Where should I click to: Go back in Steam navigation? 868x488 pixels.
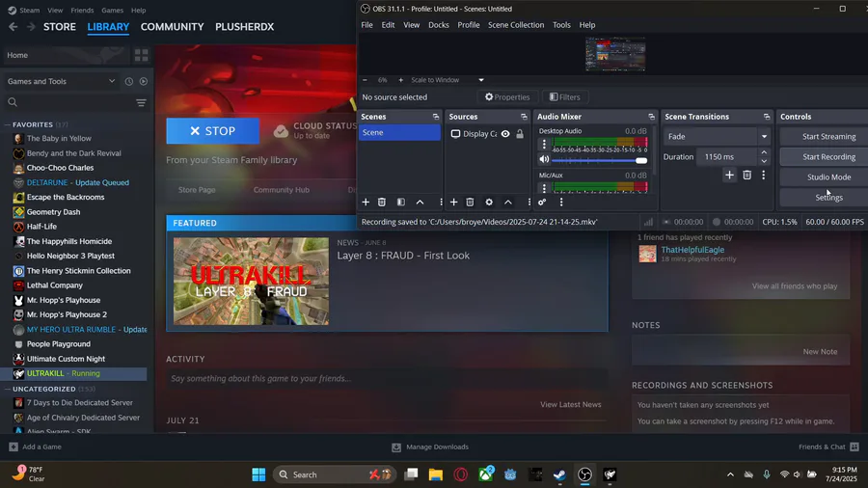coord(14,27)
